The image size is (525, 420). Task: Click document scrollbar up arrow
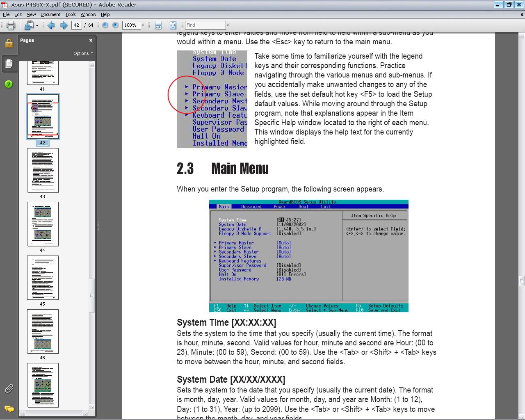pyautogui.click(x=521, y=36)
